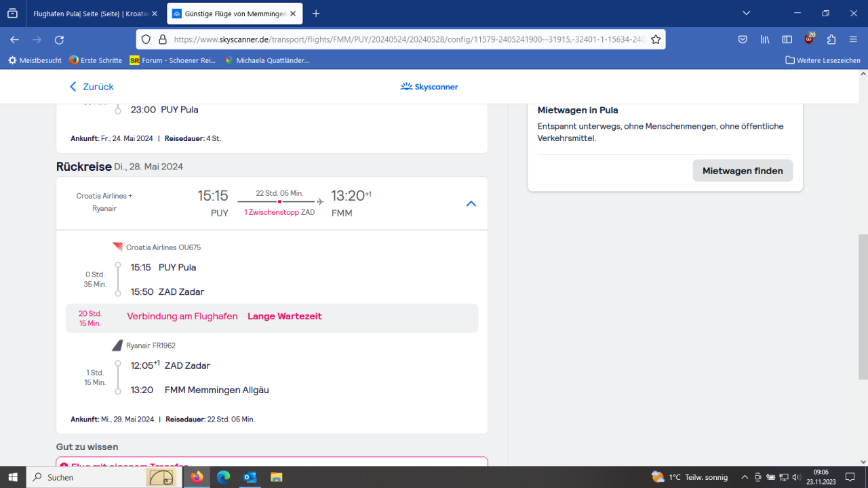Open uBlock Origin extension icon

[x=809, y=39]
